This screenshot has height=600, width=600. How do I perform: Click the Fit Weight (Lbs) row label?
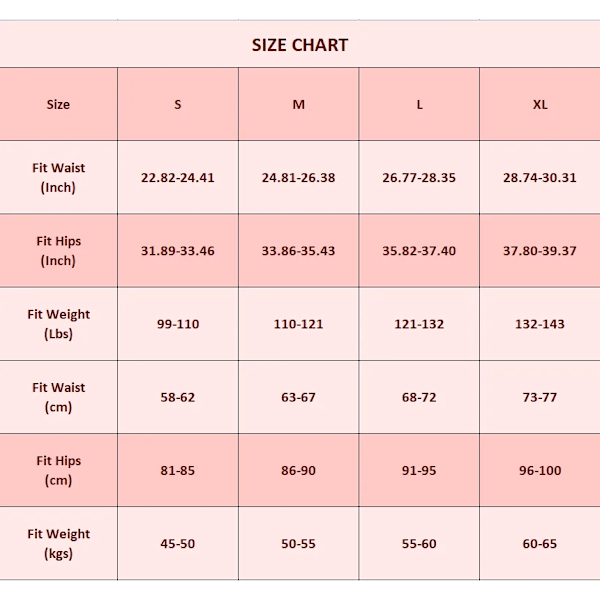point(58,324)
